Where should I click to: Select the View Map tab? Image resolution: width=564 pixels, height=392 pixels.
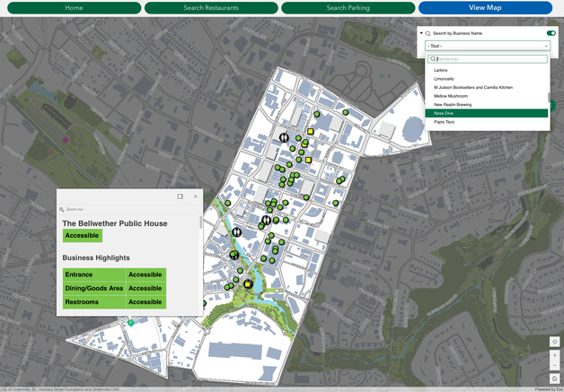point(485,7)
